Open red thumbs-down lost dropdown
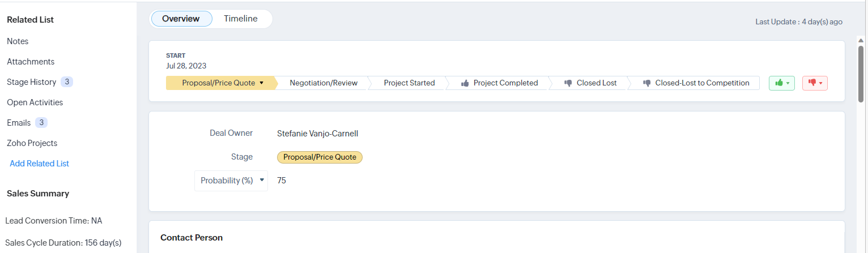Viewport: 868px width, 253px height. click(815, 83)
